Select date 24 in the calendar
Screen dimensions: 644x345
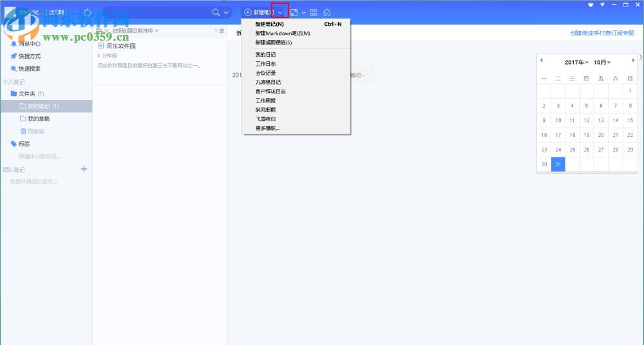coord(558,150)
